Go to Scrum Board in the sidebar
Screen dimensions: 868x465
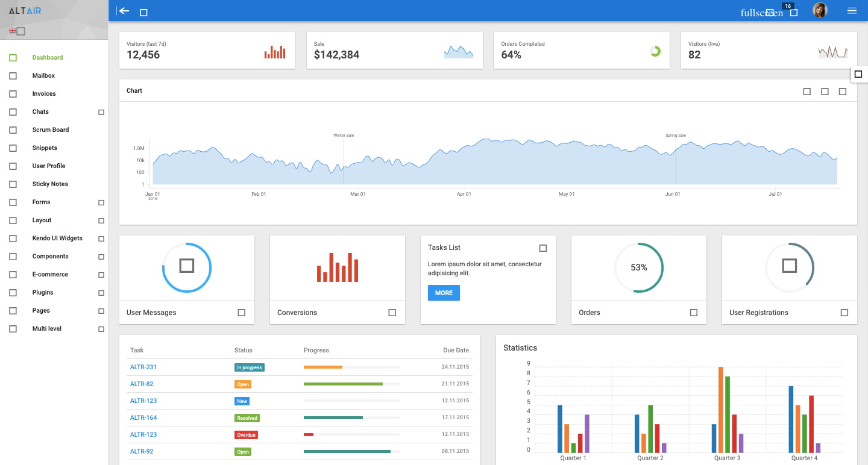tap(51, 130)
